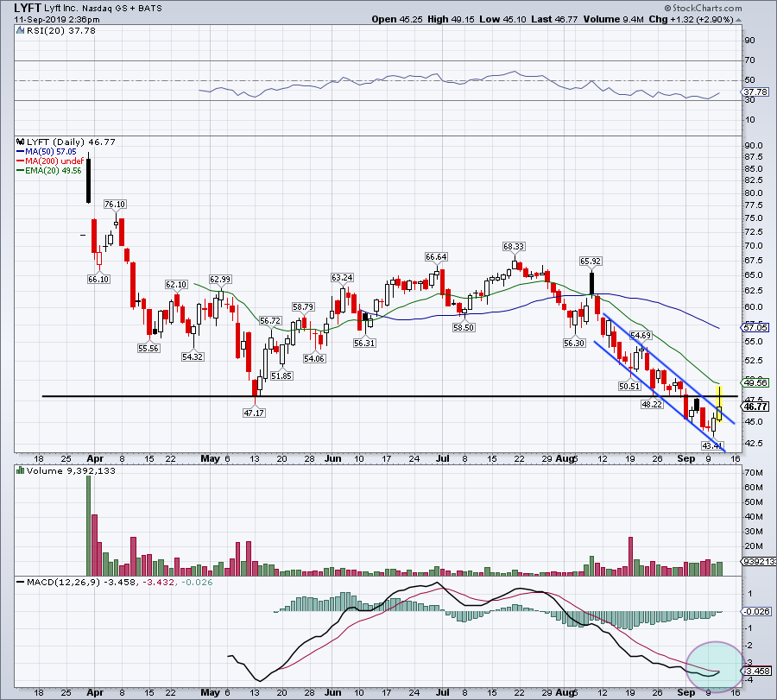Image resolution: width=777 pixels, height=700 pixels.
Task: Click the 58.50 price low label
Action: [464, 327]
